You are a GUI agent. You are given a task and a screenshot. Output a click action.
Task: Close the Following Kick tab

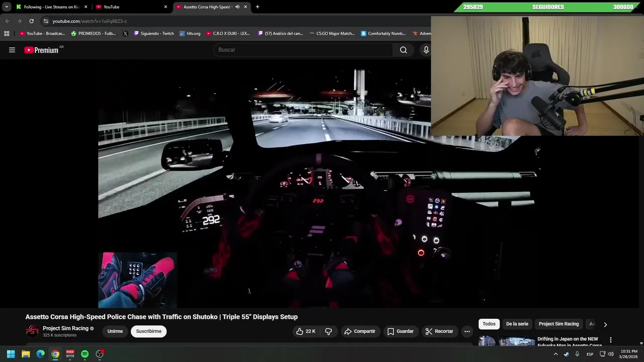click(86, 7)
